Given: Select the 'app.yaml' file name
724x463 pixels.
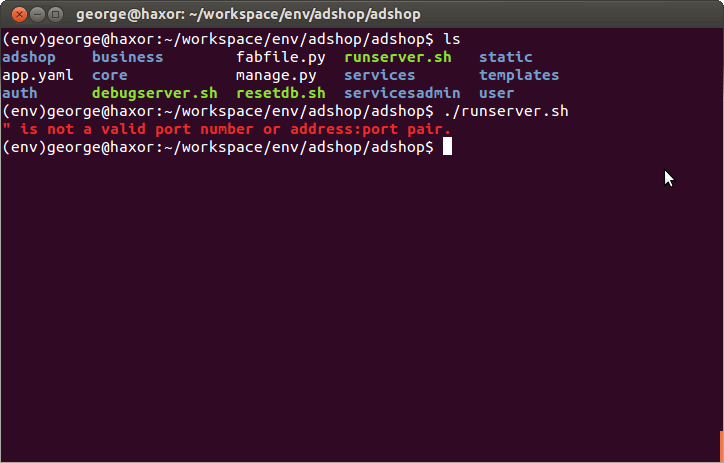Looking at the screenshot, I should tap(38, 76).
